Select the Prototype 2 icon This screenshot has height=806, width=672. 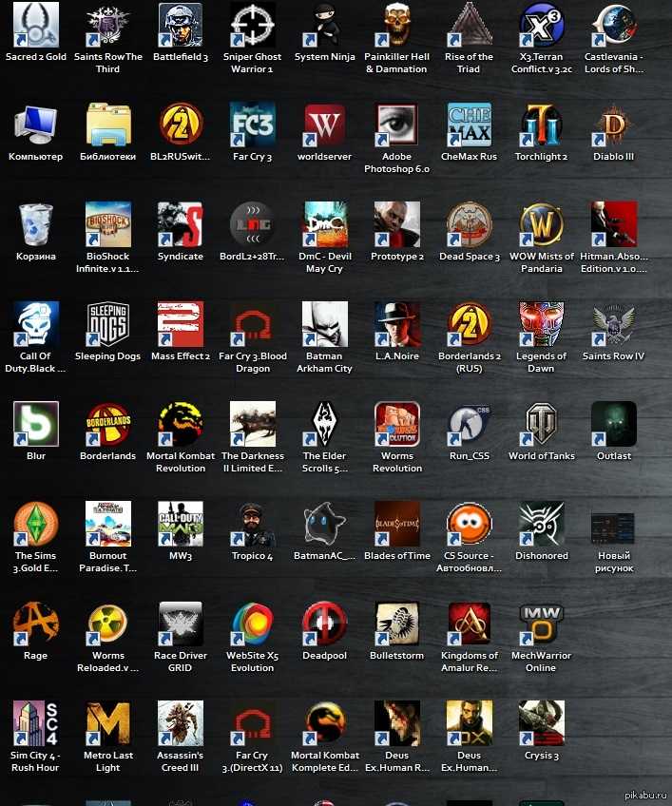point(397,224)
